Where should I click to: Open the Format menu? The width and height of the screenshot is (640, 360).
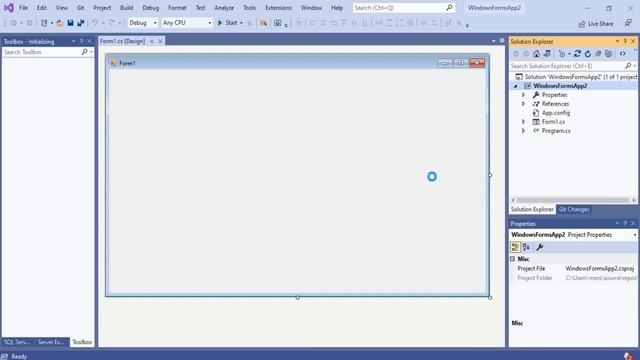click(177, 8)
